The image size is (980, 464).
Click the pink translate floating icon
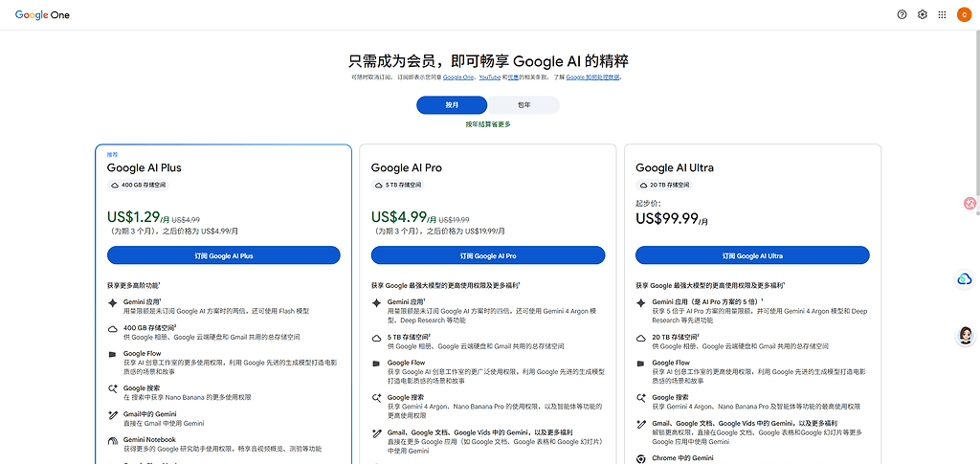pyautogui.click(x=969, y=203)
